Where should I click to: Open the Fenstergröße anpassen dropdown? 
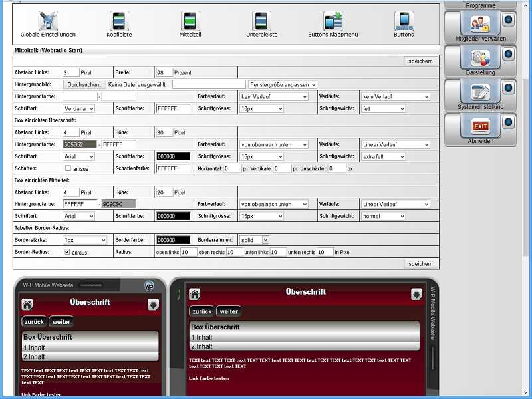pos(282,84)
